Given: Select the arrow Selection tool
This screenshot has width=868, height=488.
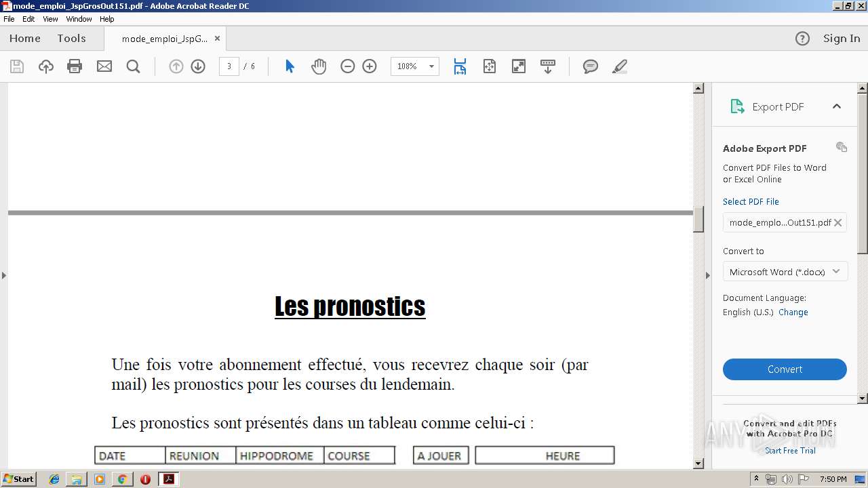Looking at the screenshot, I should pyautogui.click(x=290, y=66).
